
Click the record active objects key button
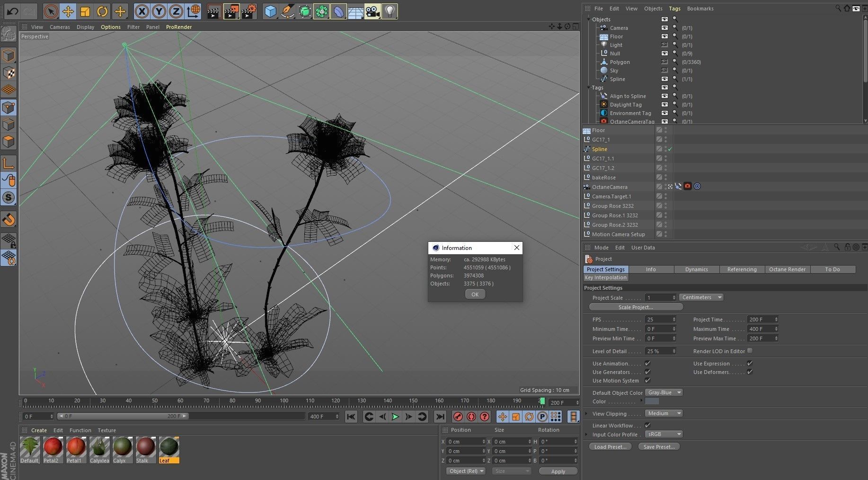pos(458,417)
